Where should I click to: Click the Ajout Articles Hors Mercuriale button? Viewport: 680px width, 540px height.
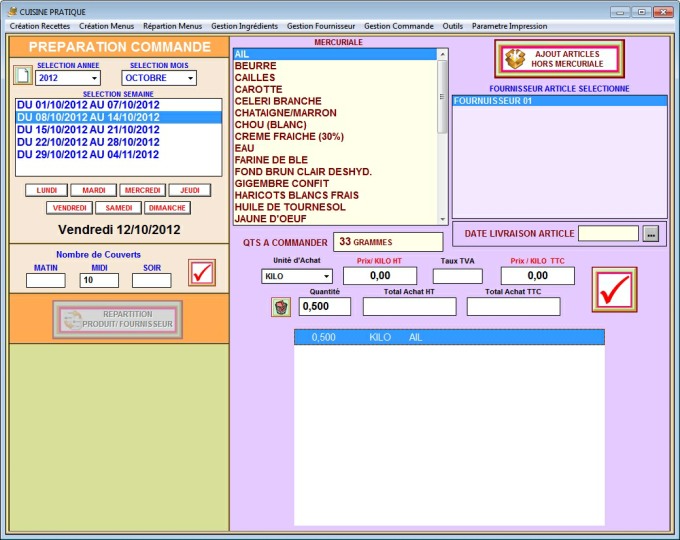click(559, 59)
